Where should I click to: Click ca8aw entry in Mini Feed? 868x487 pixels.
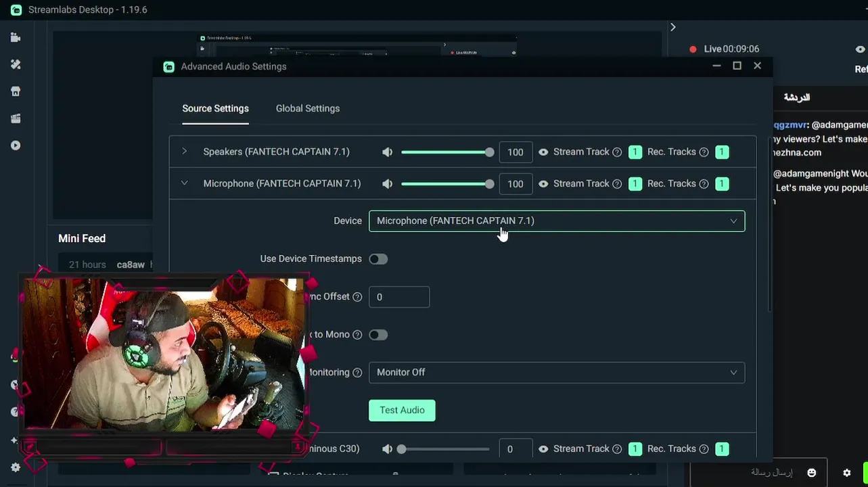[x=131, y=265]
